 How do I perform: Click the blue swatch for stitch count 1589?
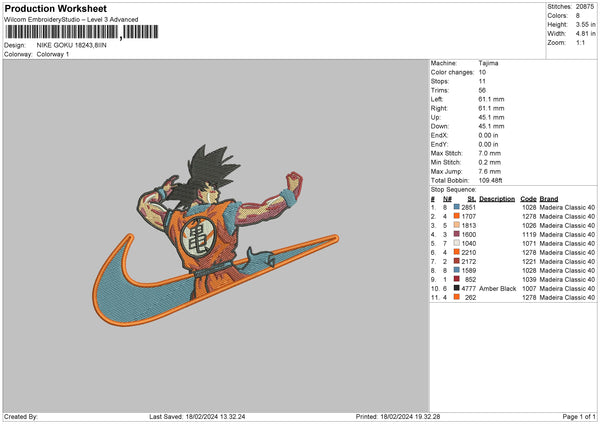coord(457,270)
